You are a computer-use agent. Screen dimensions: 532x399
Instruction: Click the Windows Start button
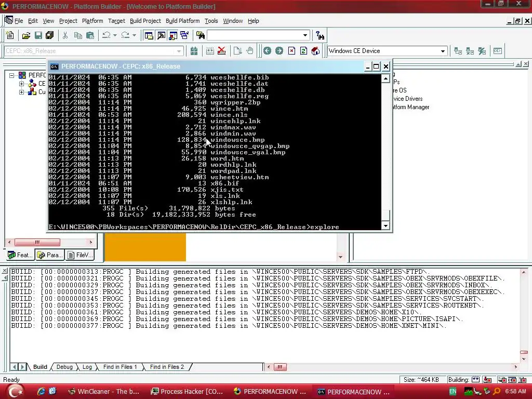(x=15, y=392)
